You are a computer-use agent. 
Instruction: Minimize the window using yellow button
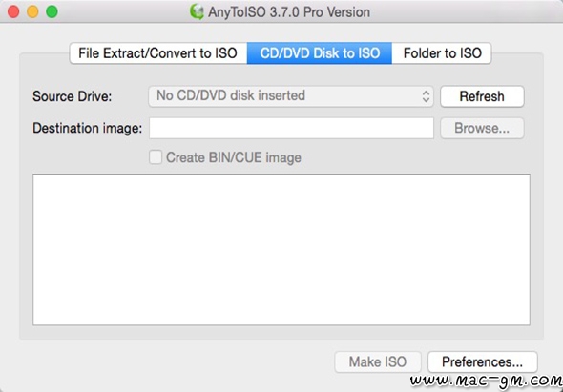(x=32, y=11)
